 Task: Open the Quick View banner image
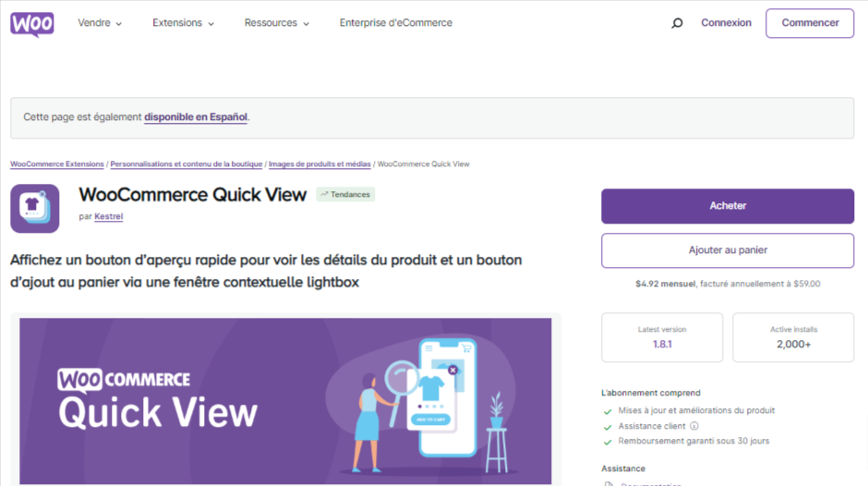coord(285,401)
